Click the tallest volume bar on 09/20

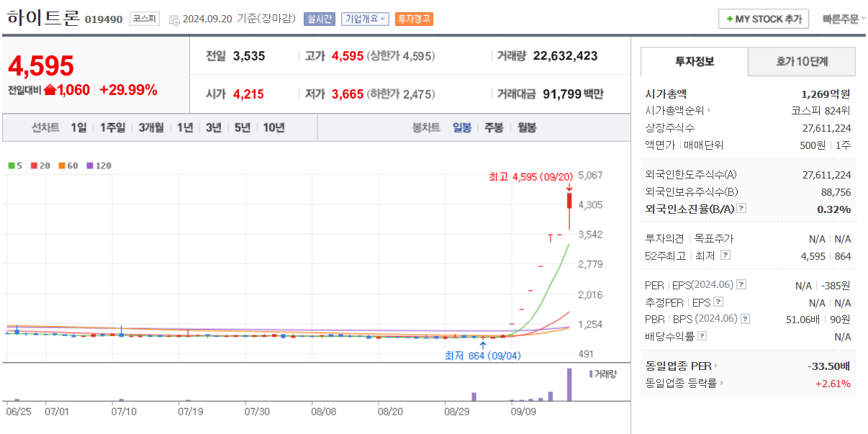(x=569, y=384)
